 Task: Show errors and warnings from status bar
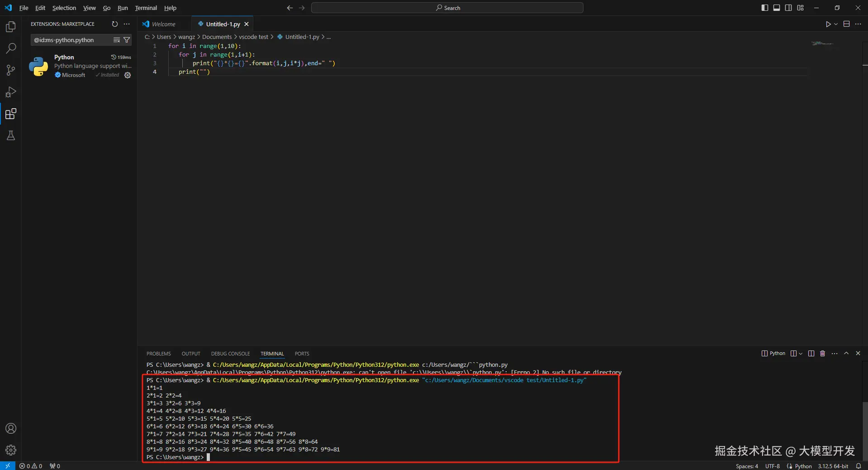point(31,466)
